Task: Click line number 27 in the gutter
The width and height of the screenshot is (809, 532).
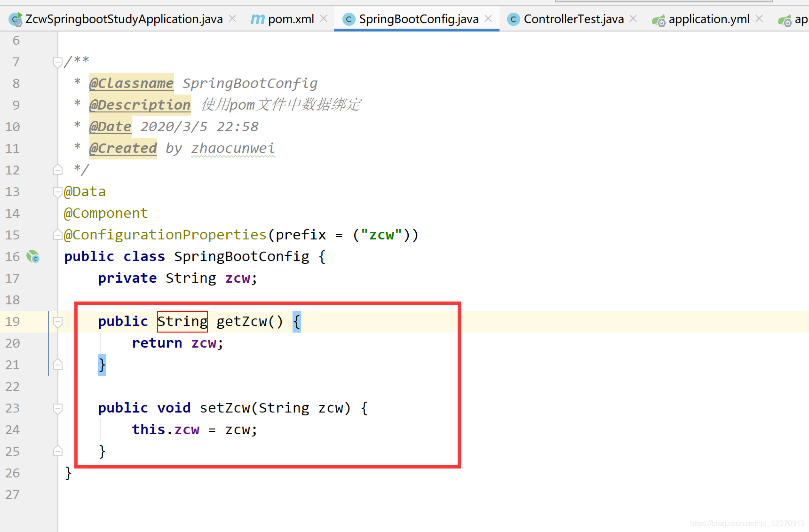Action: tap(13, 495)
